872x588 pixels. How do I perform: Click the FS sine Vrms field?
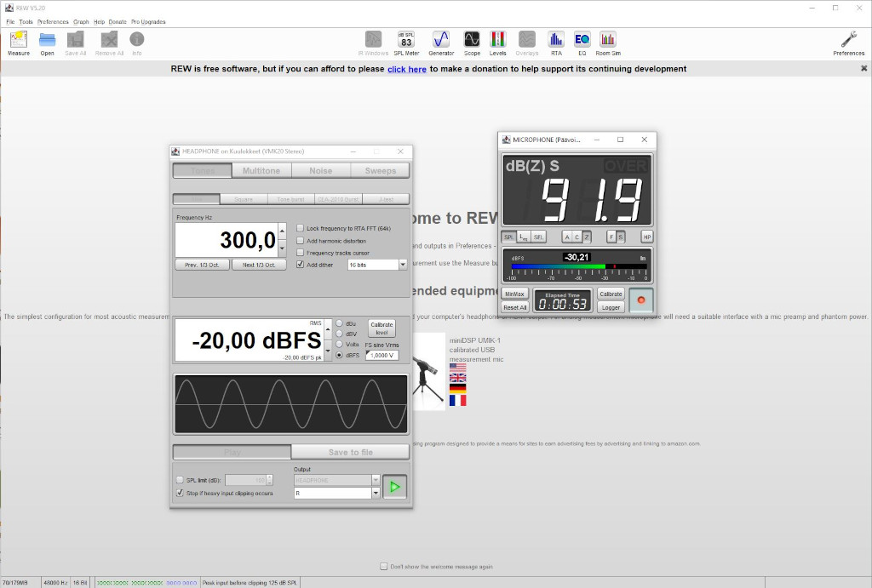click(381, 355)
